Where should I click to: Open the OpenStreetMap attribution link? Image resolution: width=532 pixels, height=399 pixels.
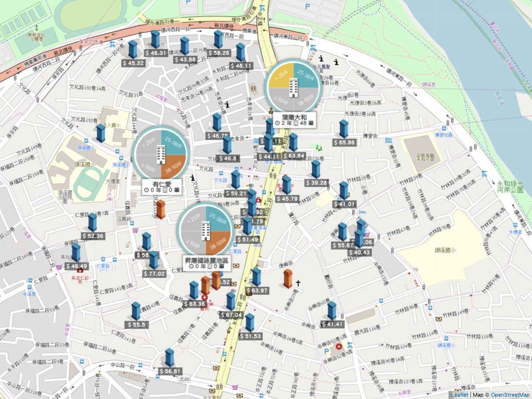pyautogui.click(x=510, y=395)
